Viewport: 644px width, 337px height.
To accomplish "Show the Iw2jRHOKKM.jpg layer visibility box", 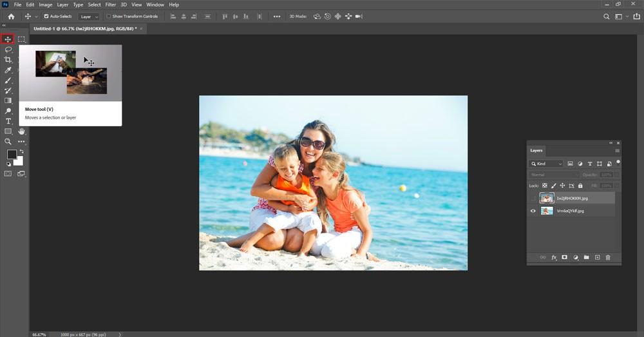I will 533,198.
